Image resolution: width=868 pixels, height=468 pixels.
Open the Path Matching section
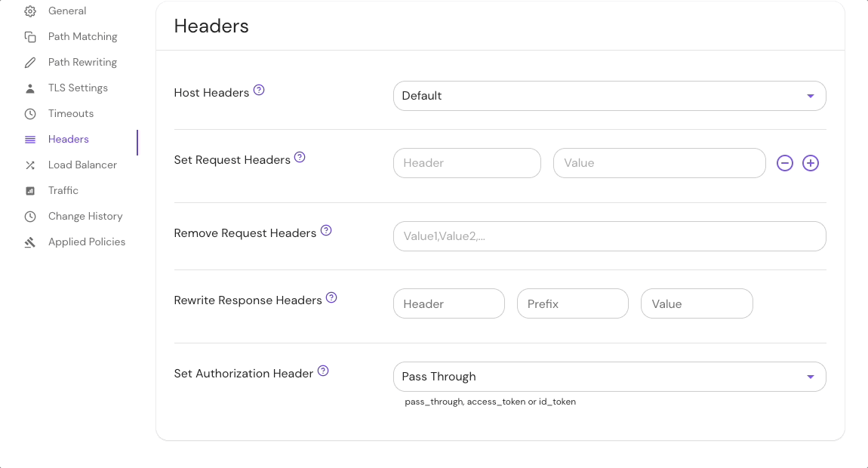click(82, 37)
